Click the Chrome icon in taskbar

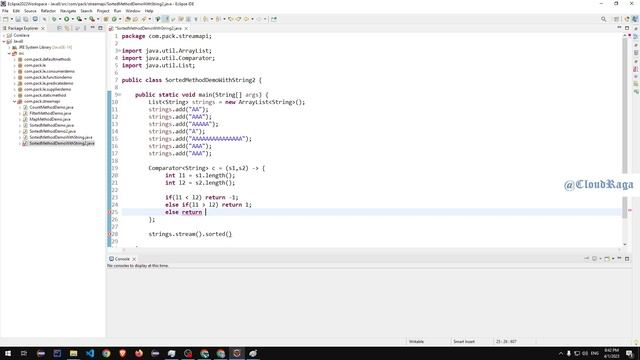[106, 353]
